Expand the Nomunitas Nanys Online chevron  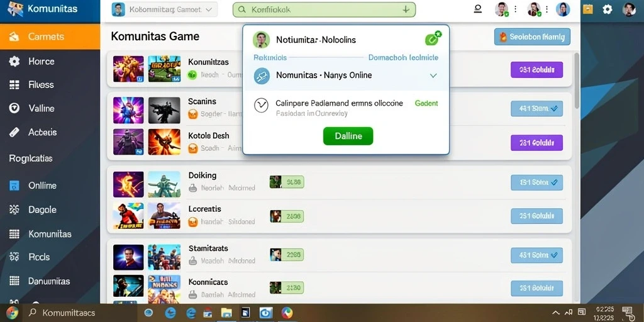(x=433, y=75)
